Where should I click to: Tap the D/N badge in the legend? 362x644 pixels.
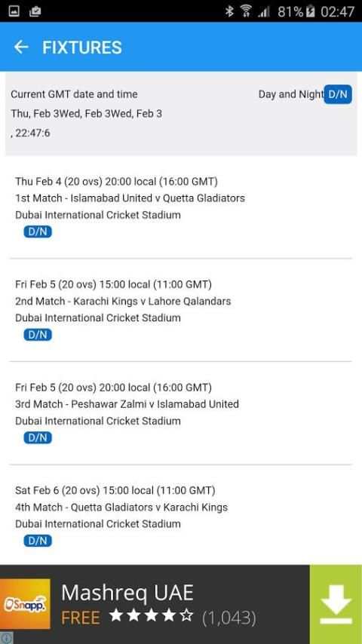338,94
